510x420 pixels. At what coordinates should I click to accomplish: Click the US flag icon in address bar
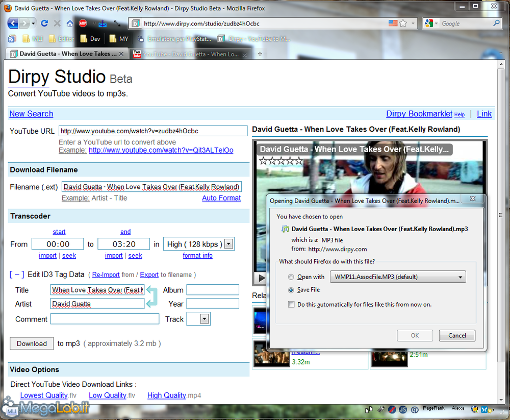[x=393, y=23]
